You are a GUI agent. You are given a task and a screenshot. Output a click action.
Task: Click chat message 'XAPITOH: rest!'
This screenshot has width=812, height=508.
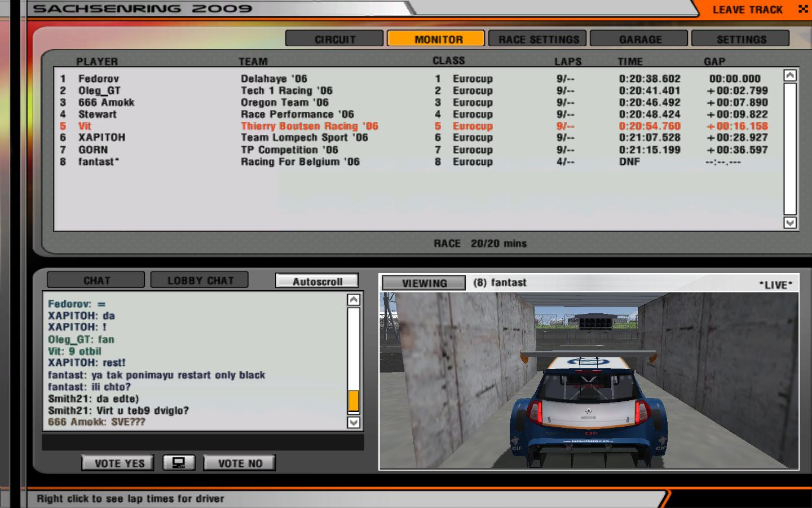[86, 362]
